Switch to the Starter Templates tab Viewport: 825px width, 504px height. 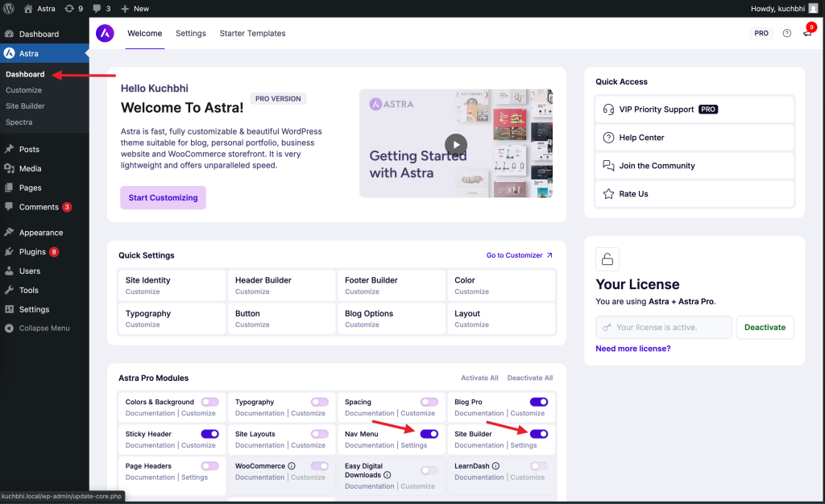click(252, 34)
